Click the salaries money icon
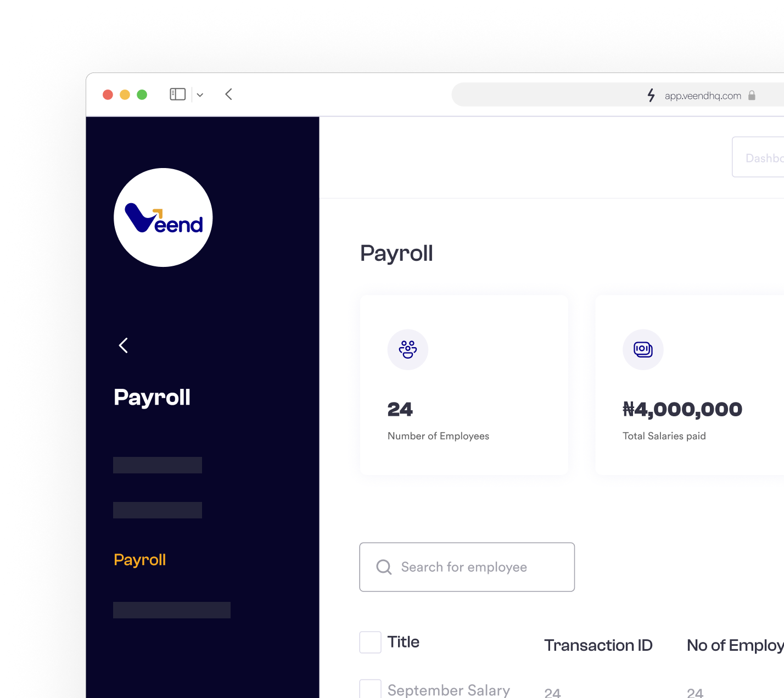The height and width of the screenshot is (698, 784). (x=643, y=350)
